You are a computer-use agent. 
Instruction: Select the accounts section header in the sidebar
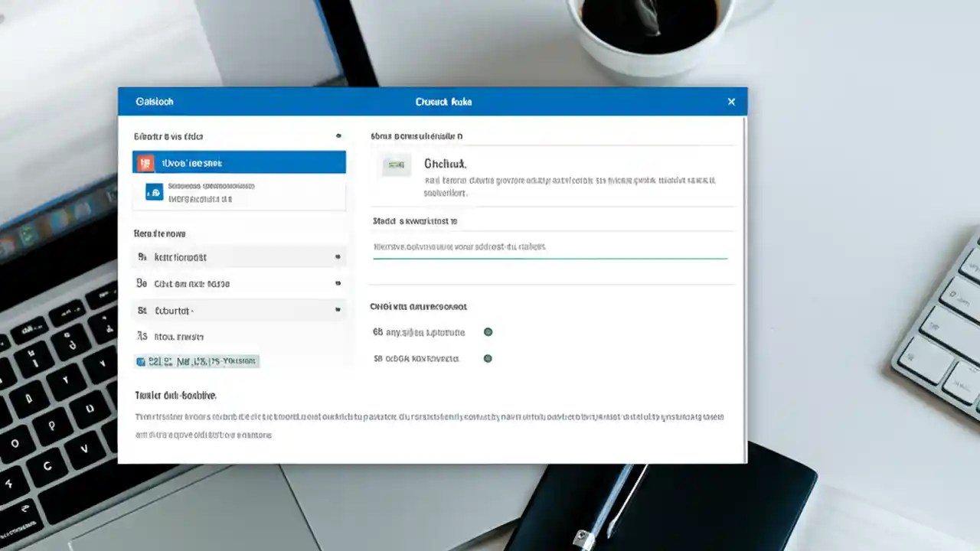click(x=168, y=136)
